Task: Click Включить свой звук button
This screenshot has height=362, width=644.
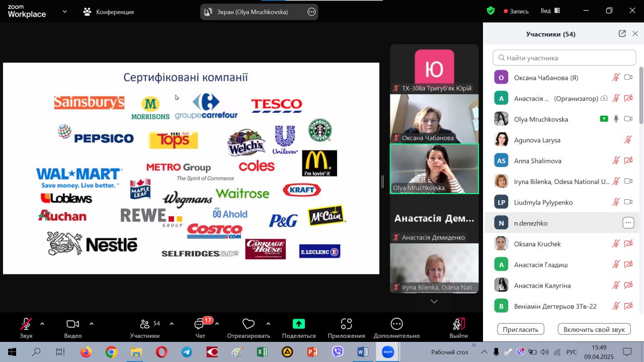Action: [x=594, y=329]
